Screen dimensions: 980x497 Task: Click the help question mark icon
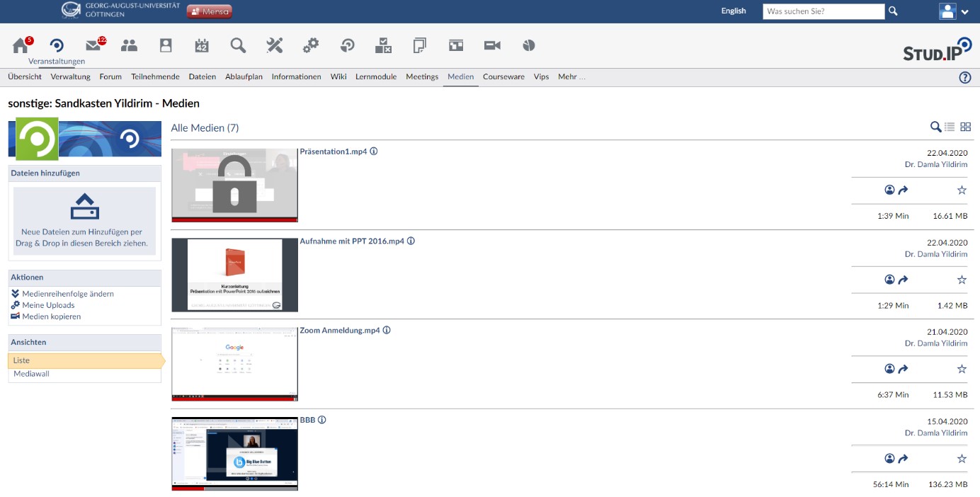(x=964, y=77)
